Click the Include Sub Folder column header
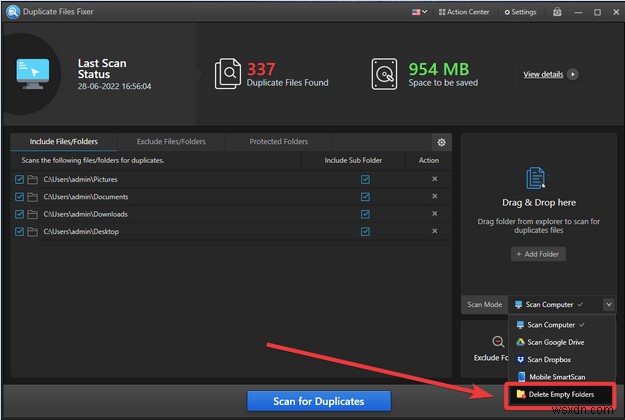 point(353,160)
